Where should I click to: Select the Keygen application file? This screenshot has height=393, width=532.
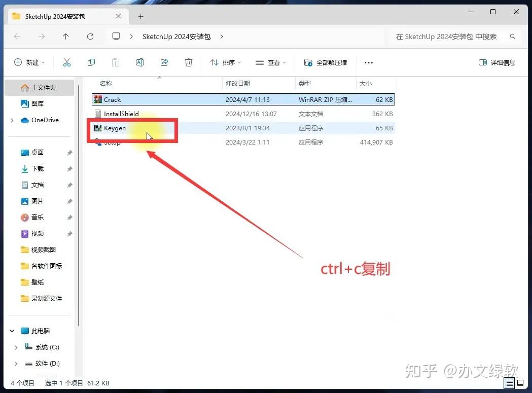tap(243, 128)
